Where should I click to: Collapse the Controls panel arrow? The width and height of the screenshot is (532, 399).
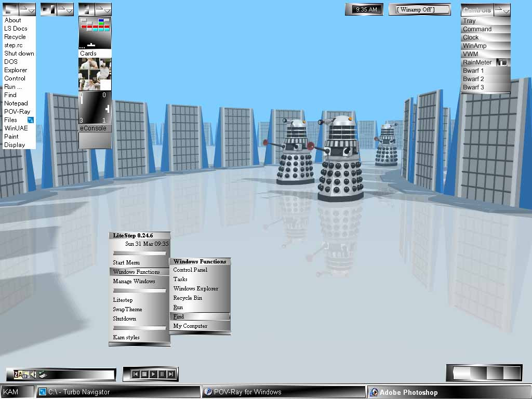click(x=502, y=10)
